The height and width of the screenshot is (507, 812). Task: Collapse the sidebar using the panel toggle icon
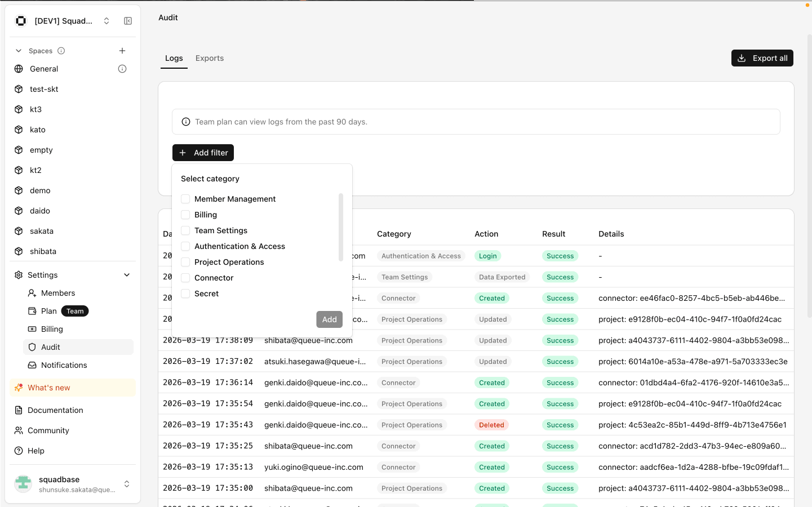(128, 20)
